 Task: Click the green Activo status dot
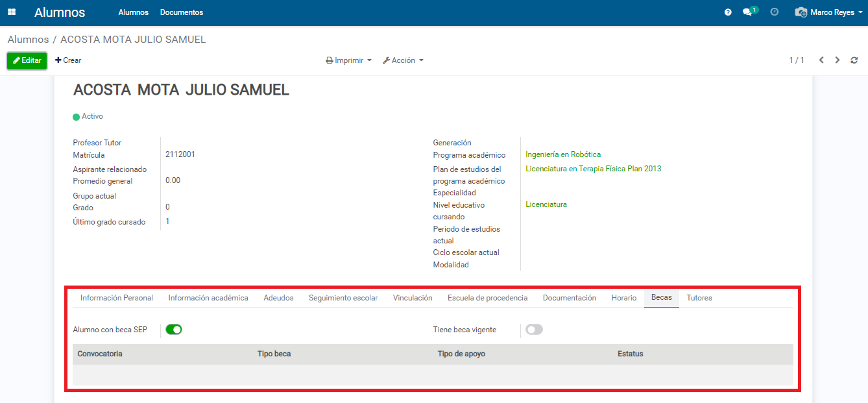pos(76,117)
